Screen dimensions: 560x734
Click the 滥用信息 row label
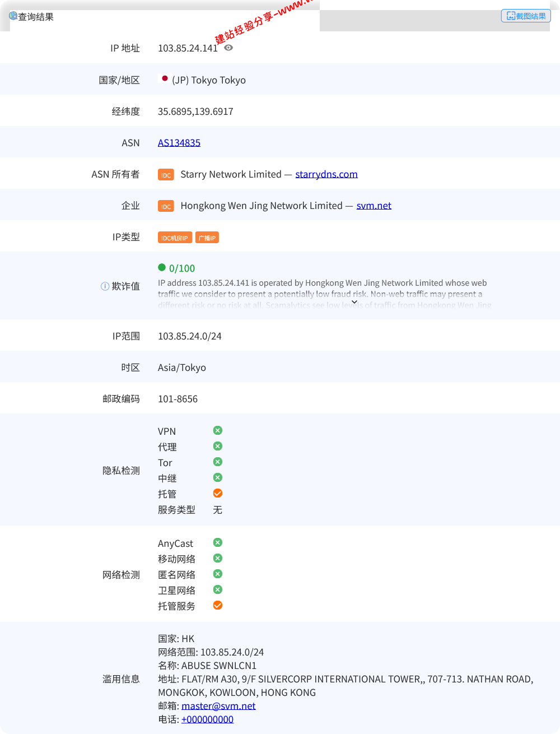point(121,679)
